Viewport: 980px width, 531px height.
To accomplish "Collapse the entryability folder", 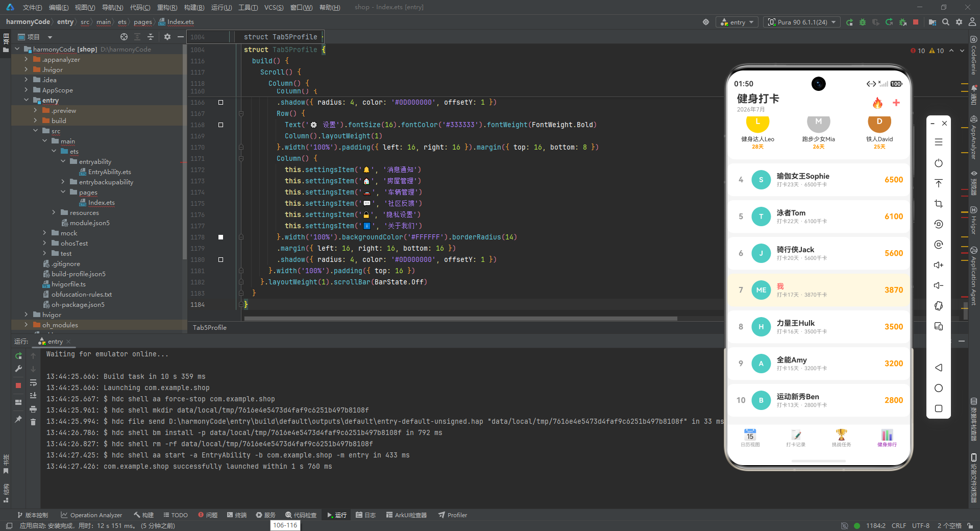I will [x=63, y=161].
